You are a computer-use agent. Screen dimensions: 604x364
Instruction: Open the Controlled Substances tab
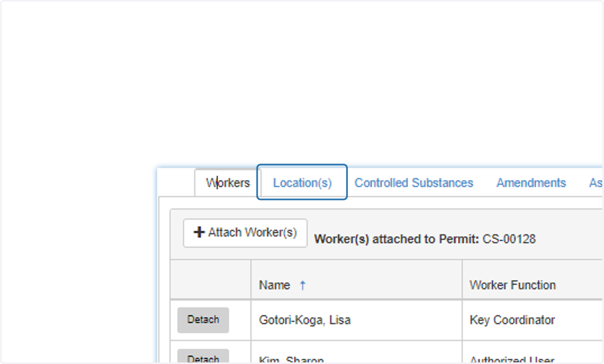coord(414,183)
